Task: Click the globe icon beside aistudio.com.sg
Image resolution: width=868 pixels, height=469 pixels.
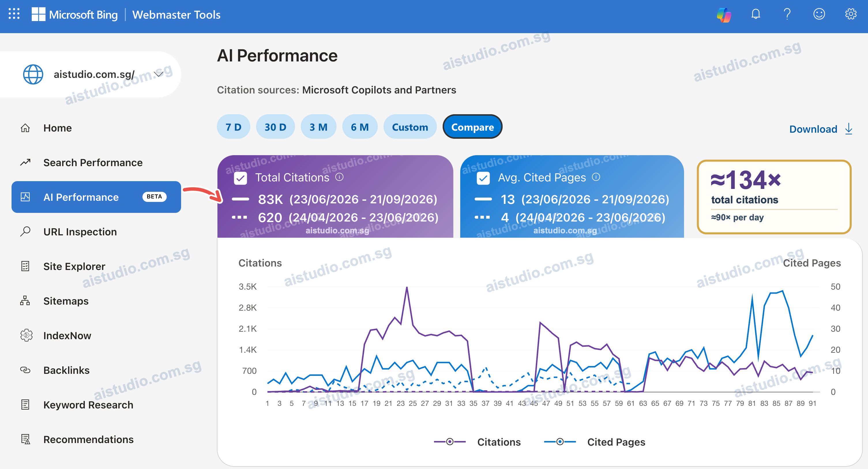Action: [x=33, y=74]
